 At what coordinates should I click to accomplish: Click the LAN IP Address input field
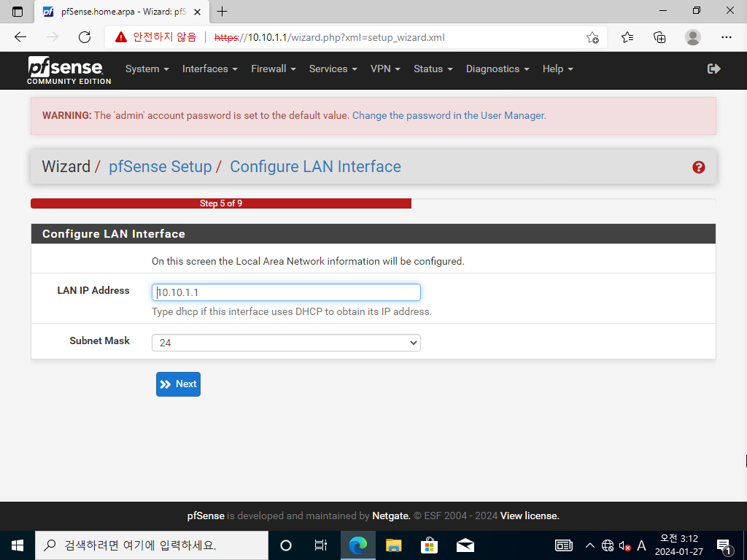click(286, 292)
